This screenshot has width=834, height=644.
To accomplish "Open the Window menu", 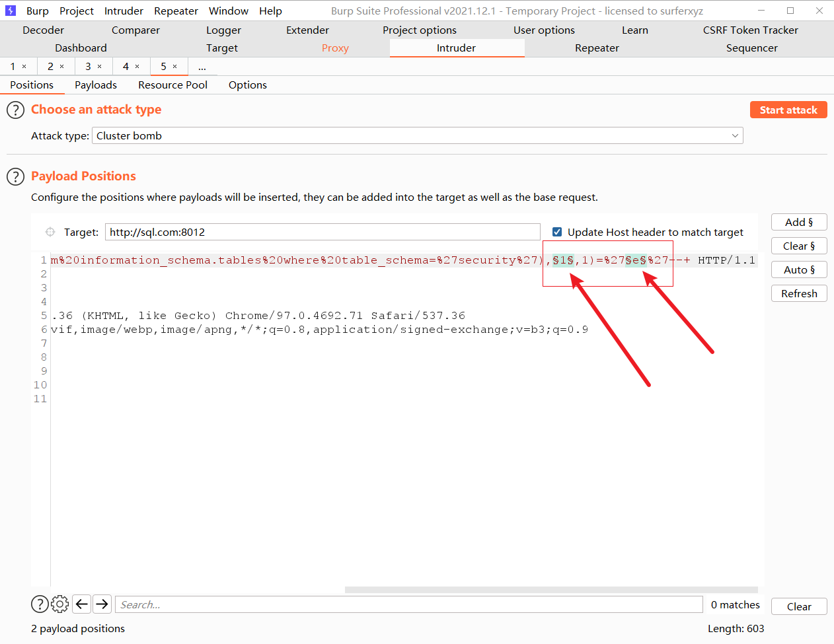I will [x=229, y=11].
